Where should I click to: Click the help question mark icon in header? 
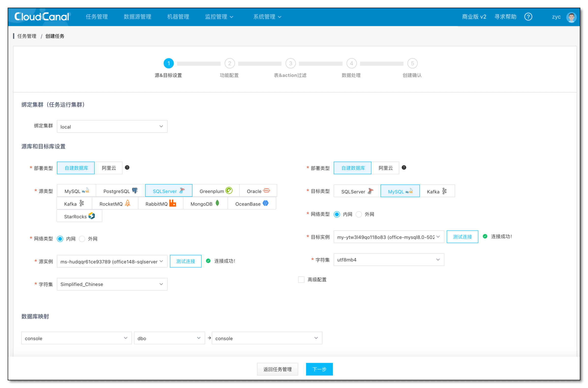click(528, 16)
